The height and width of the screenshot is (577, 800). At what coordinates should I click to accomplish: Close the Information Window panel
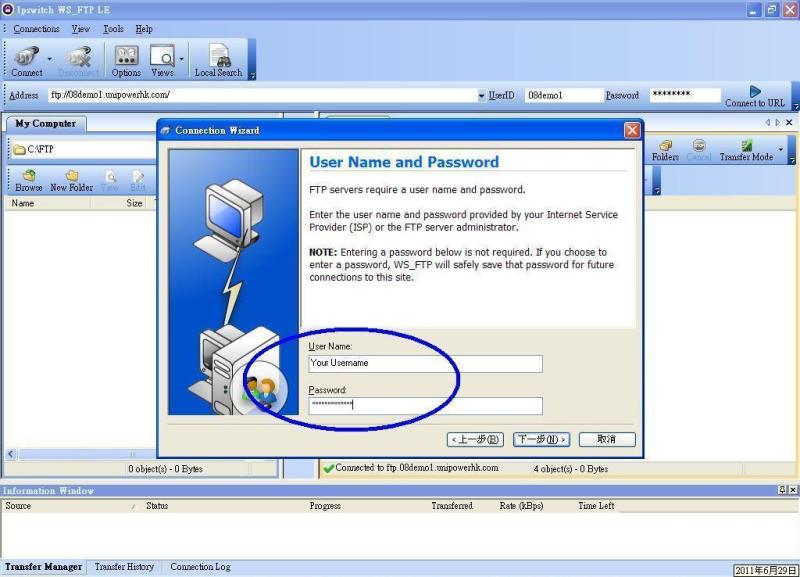pos(793,490)
